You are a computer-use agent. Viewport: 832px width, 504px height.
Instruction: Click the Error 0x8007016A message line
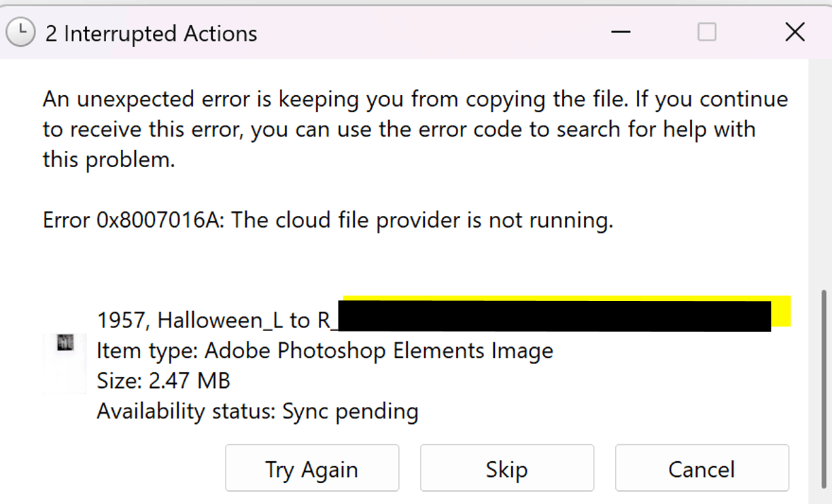tap(328, 219)
